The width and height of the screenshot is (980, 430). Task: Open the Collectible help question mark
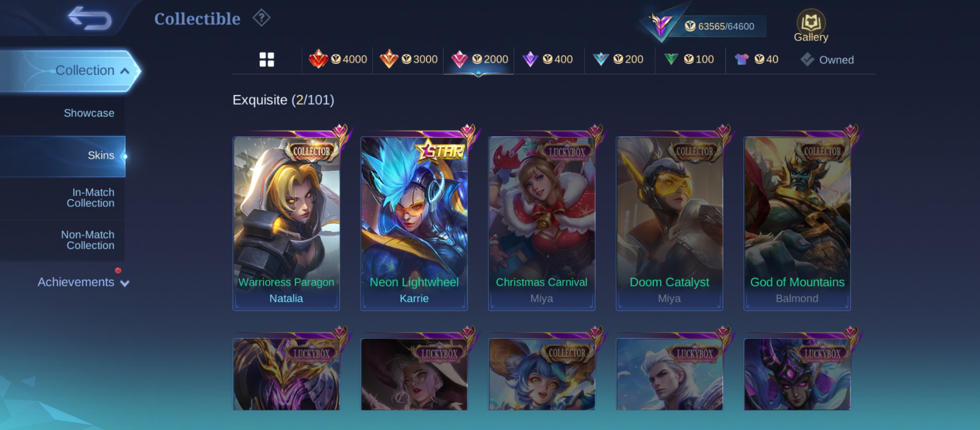click(261, 18)
